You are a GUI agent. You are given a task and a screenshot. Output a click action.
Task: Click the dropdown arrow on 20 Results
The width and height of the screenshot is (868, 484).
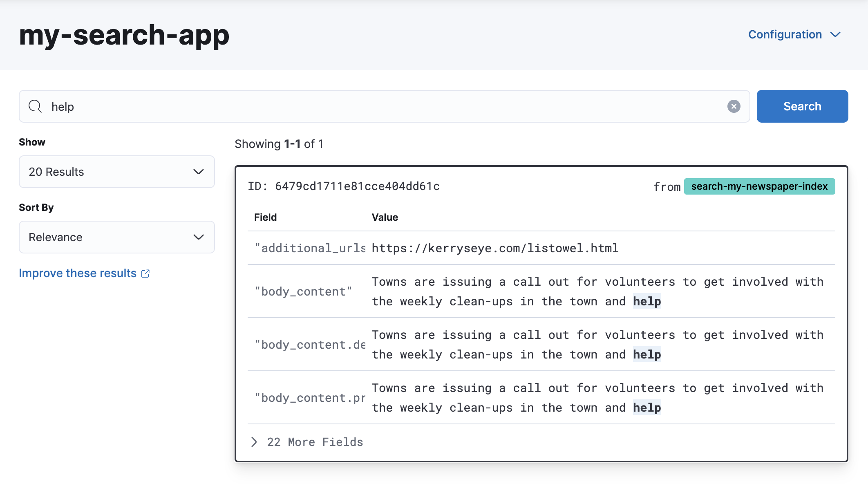tap(199, 172)
